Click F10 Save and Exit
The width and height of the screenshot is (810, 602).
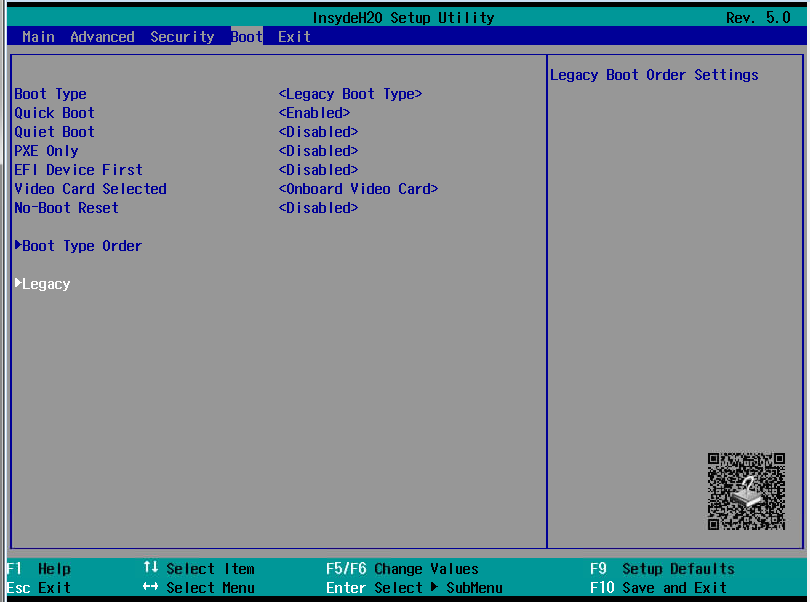[x=658, y=588]
